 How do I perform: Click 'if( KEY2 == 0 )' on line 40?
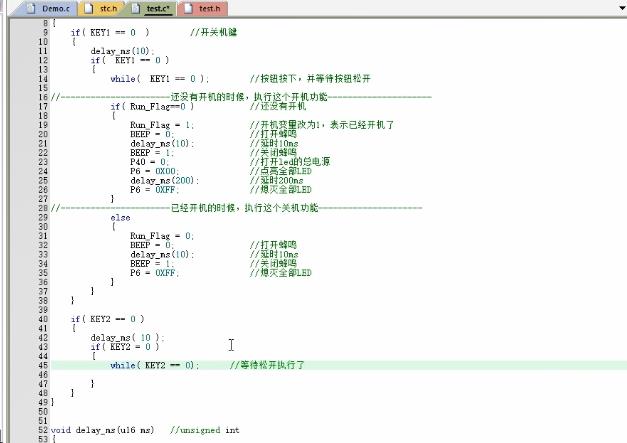pyautogui.click(x=108, y=319)
